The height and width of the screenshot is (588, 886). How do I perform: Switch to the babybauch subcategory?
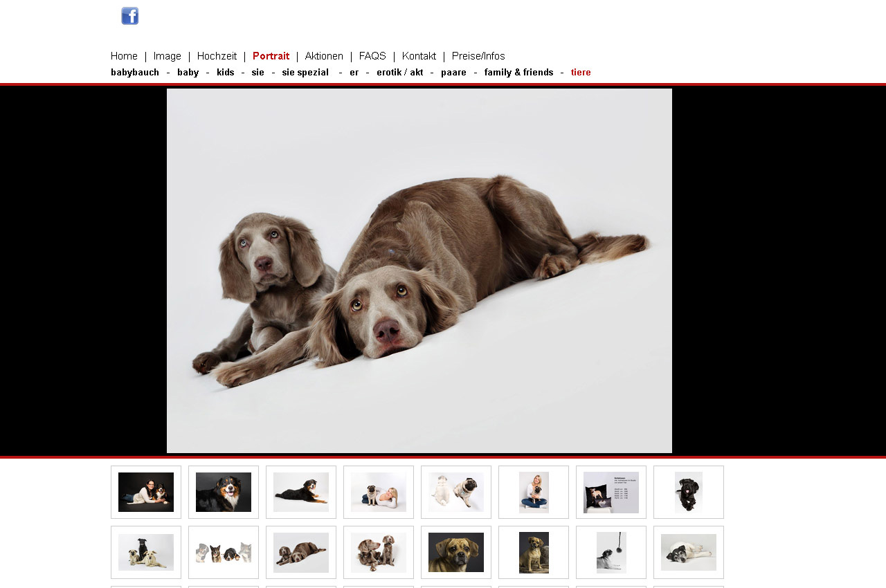pyautogui.click(x=135, y=73)
